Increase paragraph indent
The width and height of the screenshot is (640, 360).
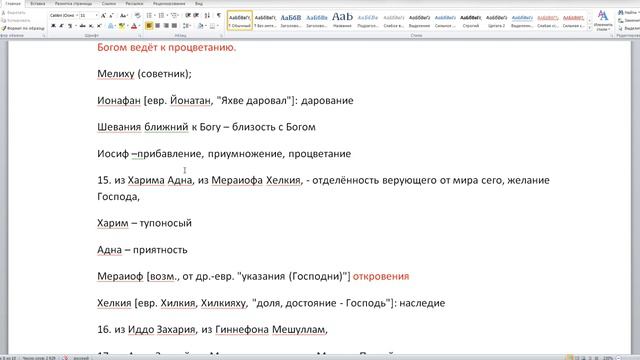point(196,16)
